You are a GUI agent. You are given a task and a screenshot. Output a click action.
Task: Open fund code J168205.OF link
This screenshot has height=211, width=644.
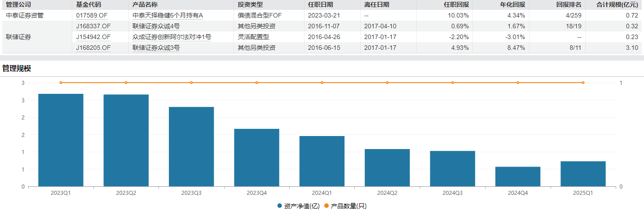[93, 48]
